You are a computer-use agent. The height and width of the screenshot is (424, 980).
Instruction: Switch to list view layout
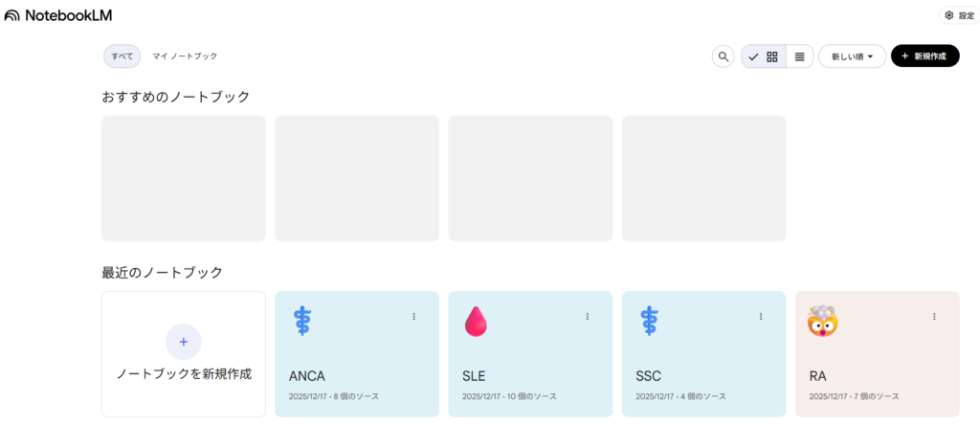[799, 56]
